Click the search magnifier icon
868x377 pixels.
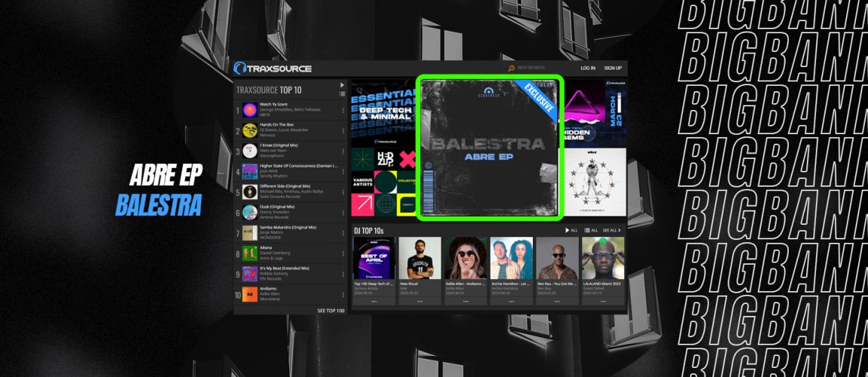[512, 69]
